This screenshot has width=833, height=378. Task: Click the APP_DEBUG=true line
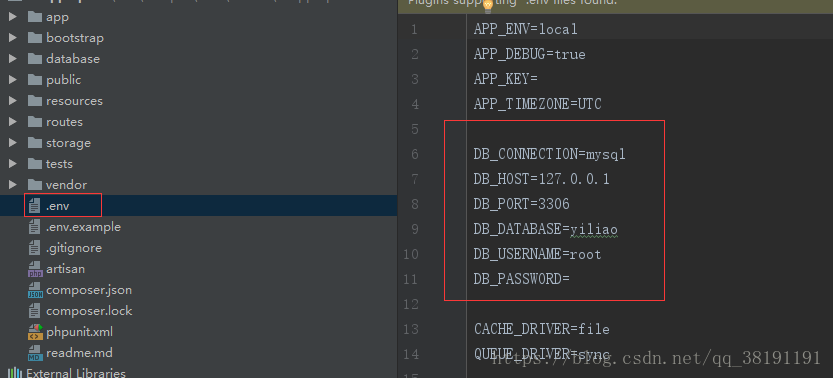point(530,54)
